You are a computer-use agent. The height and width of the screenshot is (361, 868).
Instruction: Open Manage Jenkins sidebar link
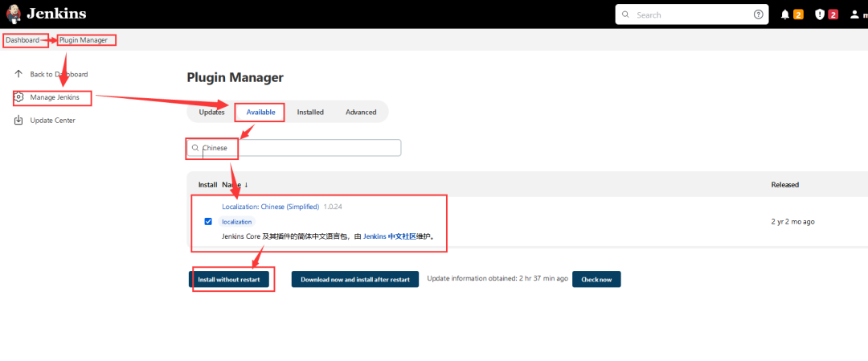point(55,97)
